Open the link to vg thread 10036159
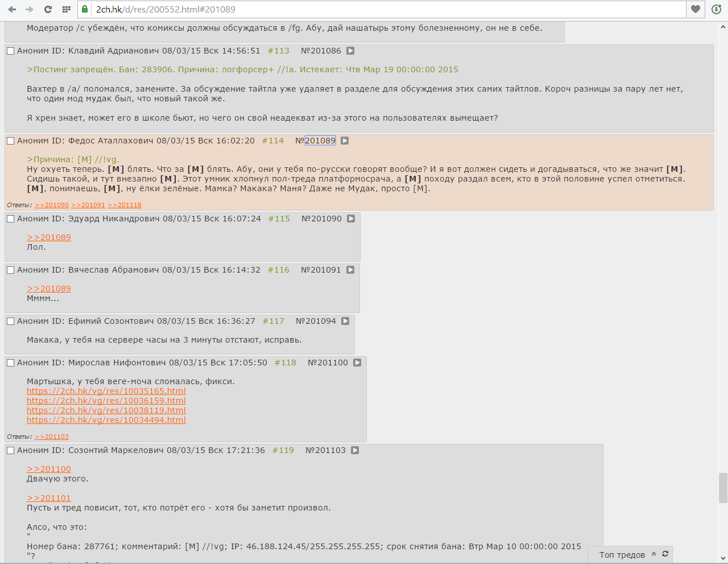This screenshot has height=564, width=728. [106, 401]
